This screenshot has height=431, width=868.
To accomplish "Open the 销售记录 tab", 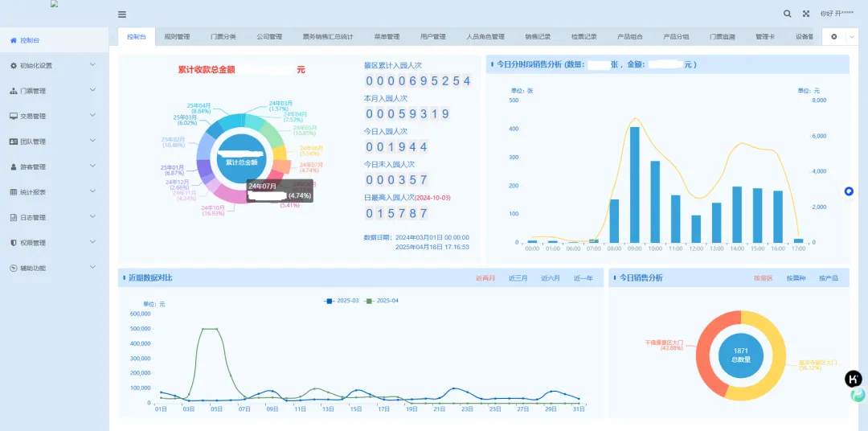I will click(x=538, y=37).
